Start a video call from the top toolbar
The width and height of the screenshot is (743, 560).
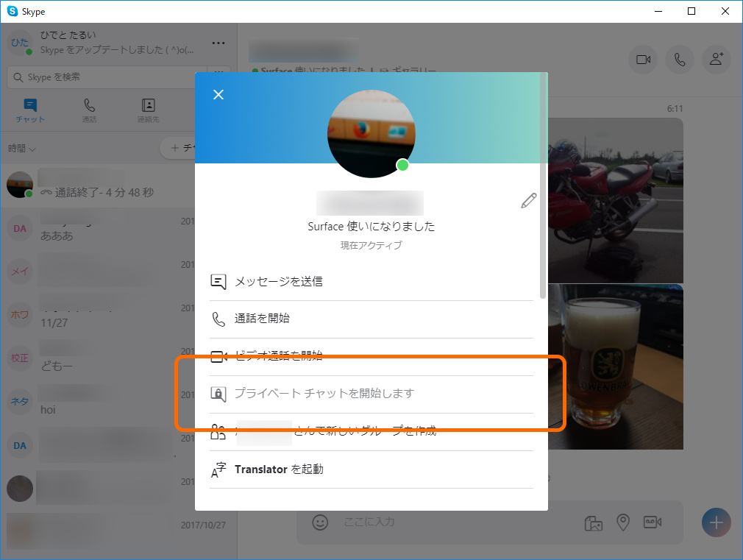click(642, 60)
